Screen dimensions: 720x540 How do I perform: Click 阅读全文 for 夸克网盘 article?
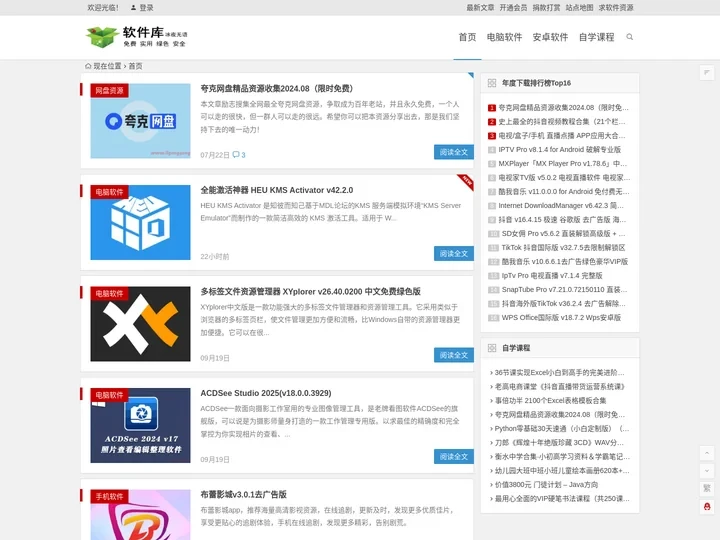(454, 152)
